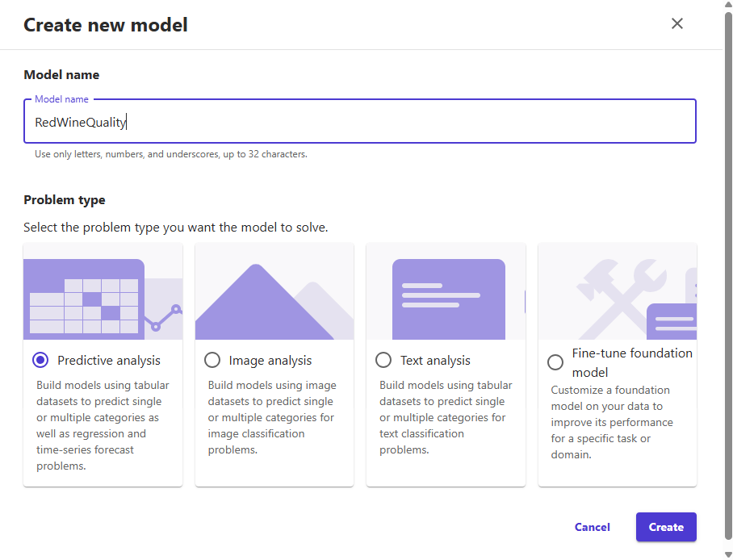733x560 pixels.
Task: Click the Image analysis mountain illustration
Action: [274, 292]
